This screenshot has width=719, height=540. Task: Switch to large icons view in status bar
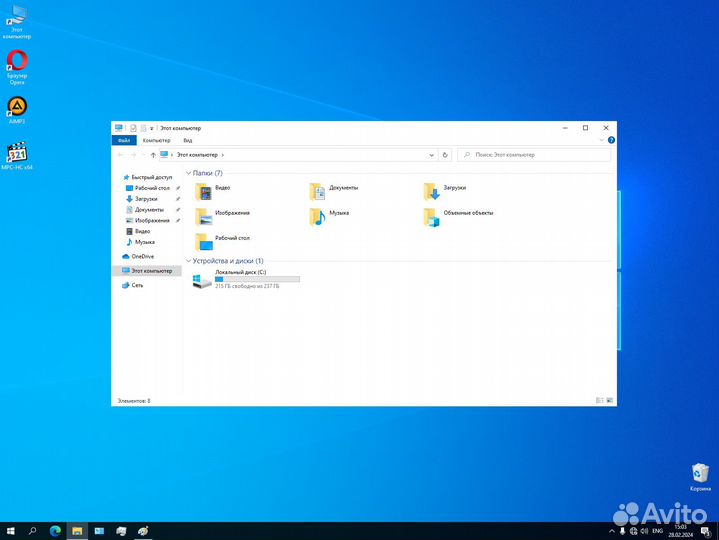pyautogui.click(x=609, y=401)
